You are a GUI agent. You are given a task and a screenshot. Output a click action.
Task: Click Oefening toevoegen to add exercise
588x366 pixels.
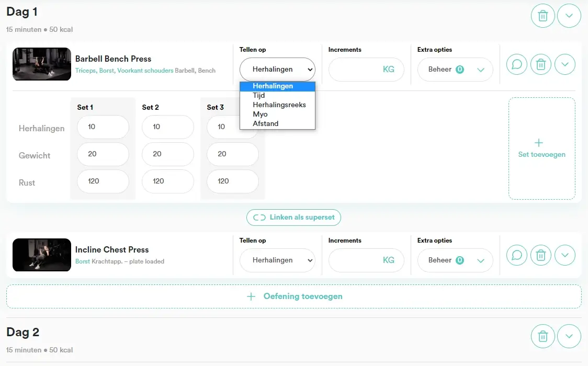click(294, 296)
